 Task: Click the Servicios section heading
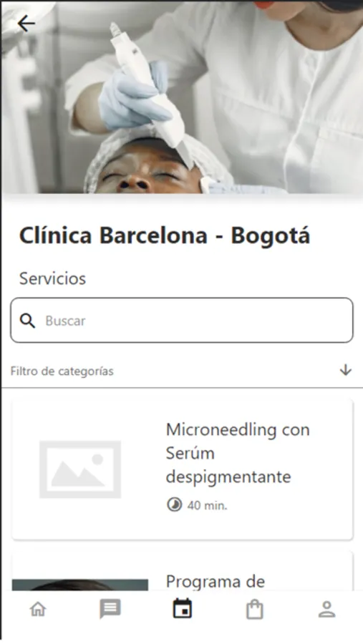pyautogui.click(x=52, y=279)
